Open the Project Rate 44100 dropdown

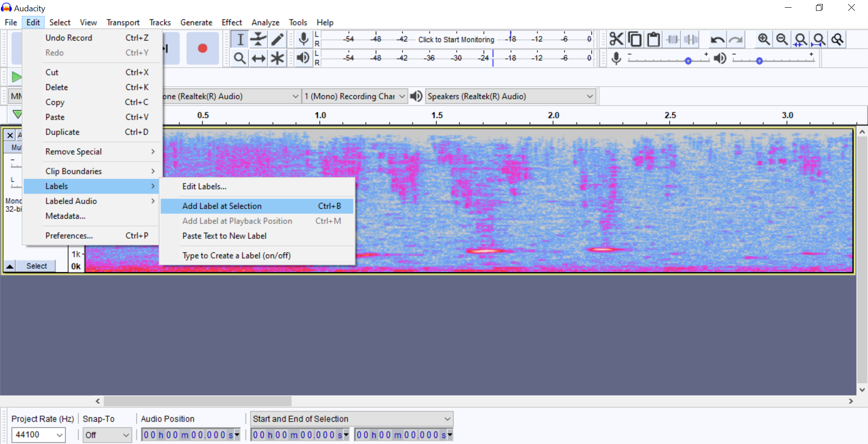click(x=38, y=435)
